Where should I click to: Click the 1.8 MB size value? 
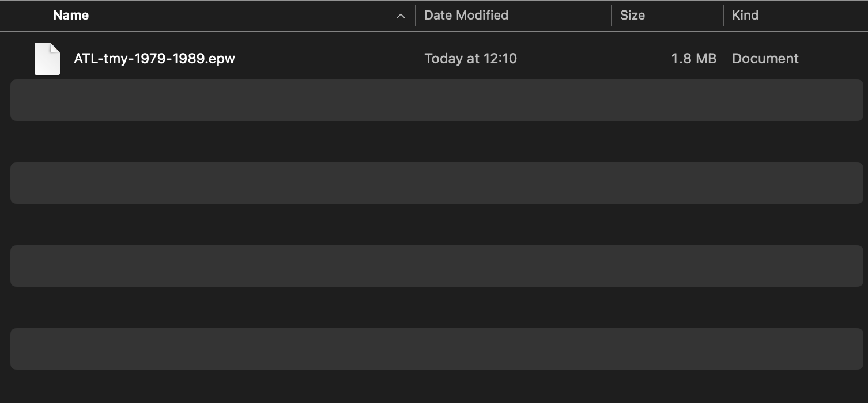tap(693, 59)
